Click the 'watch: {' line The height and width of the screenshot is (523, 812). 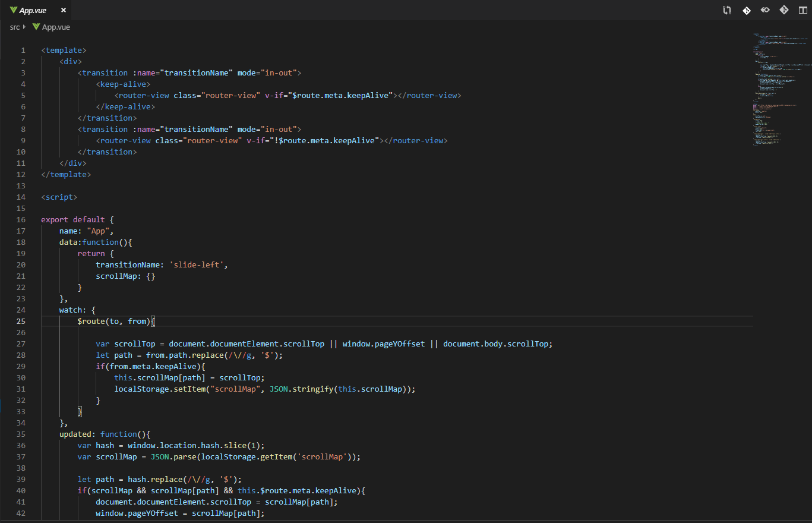pos(77,310)
